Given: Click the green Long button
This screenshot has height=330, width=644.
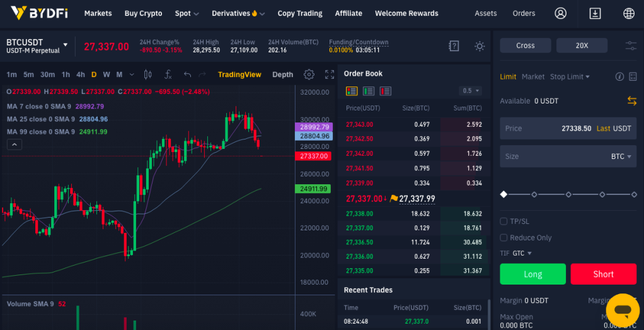Looking at the screenshot, I should pos(532,274).
